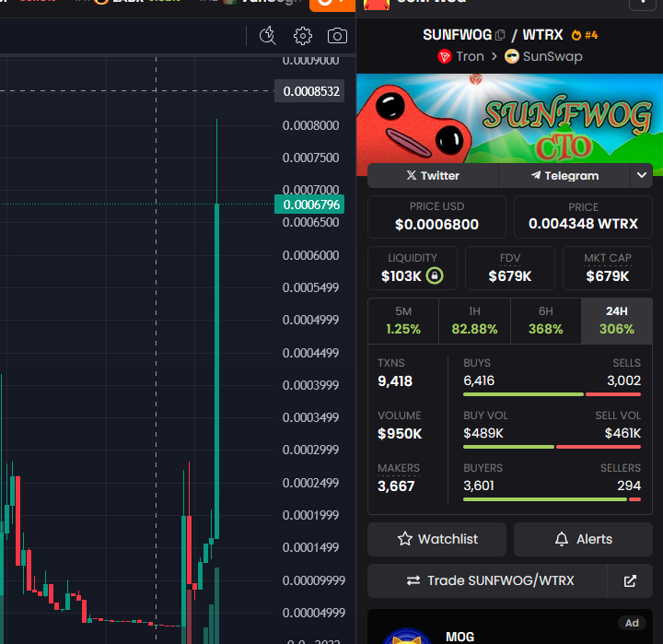
Task: Open the quick search indicator icon in chart toolbar
Action: click(267, 36)
